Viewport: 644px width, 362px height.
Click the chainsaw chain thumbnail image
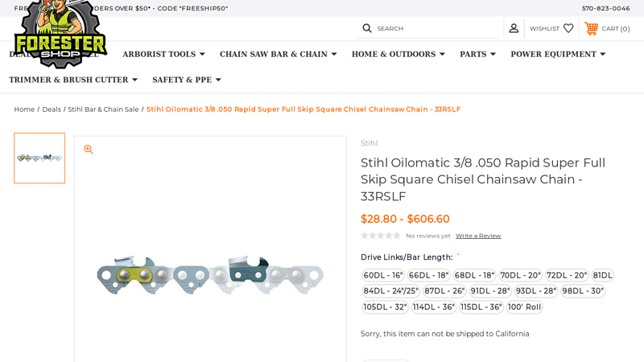(39, 158)
